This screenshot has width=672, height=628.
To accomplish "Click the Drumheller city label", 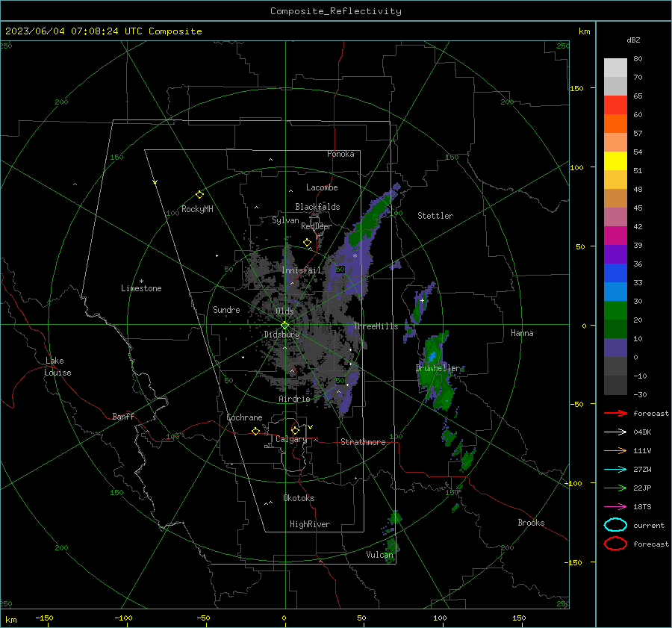I will point(439,368).
